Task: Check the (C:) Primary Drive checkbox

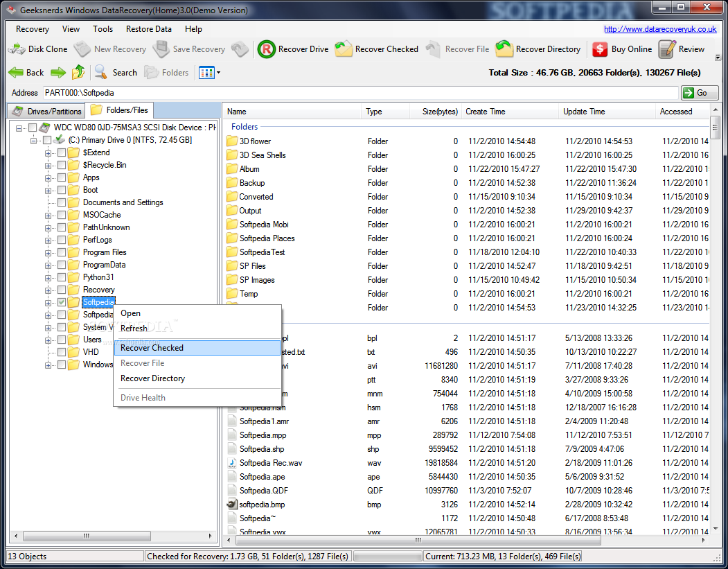Action: click(x=47, y=140)
